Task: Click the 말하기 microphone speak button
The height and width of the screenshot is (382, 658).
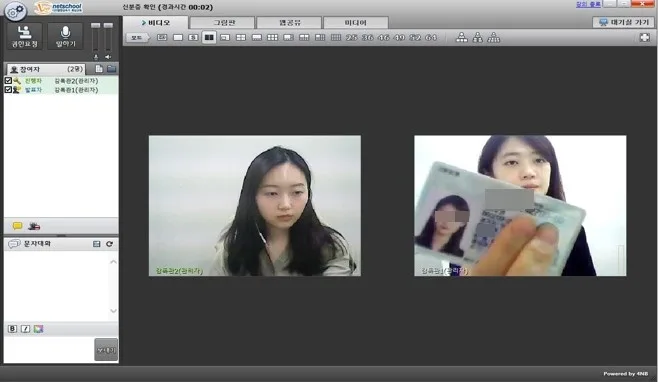Action: [x=65, y=36]
